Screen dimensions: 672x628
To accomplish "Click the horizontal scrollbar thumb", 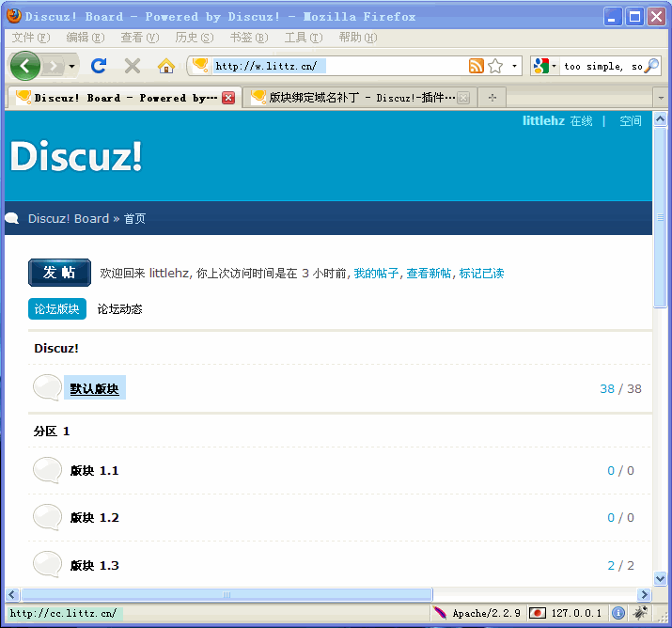I will (227, 594).
